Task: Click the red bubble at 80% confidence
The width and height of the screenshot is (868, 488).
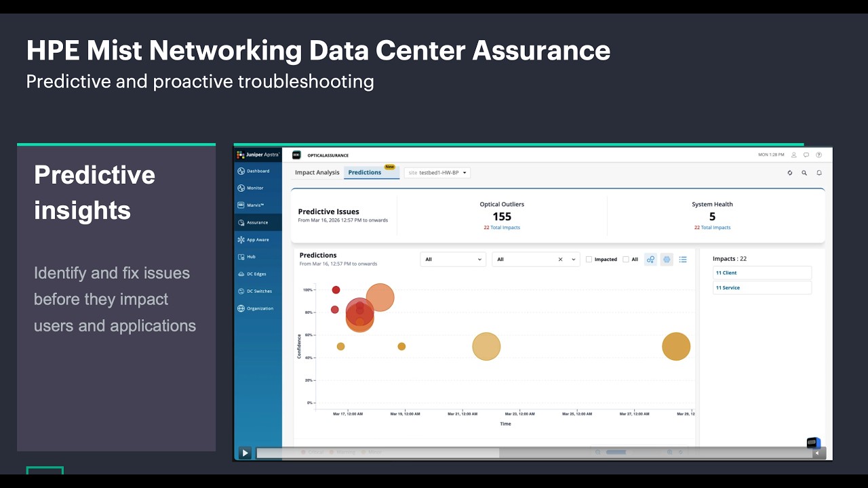Action: 335,310
